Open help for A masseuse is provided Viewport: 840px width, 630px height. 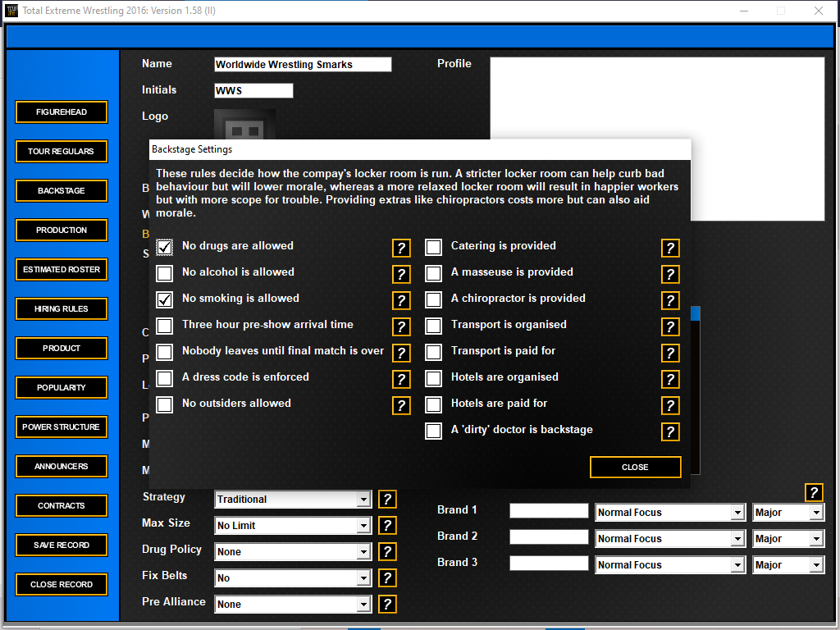click(x=670, y=274)
